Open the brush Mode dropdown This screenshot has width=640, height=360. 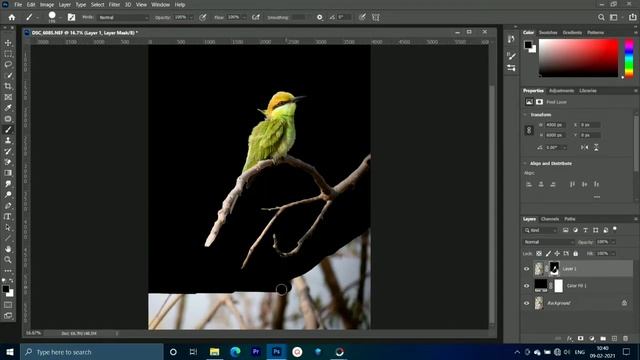[124, 18]
